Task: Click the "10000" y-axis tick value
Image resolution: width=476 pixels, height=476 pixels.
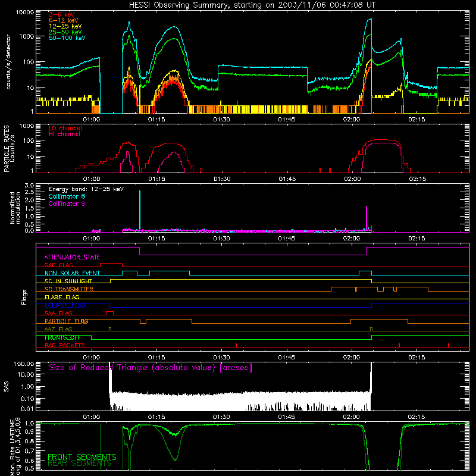Action: click(x=25, y=12)
